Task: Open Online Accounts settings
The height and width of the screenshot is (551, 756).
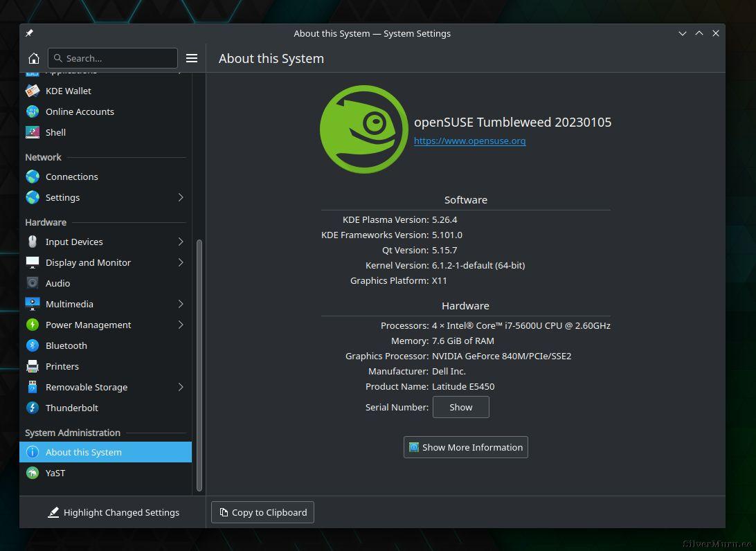Action: coord(80,111)
